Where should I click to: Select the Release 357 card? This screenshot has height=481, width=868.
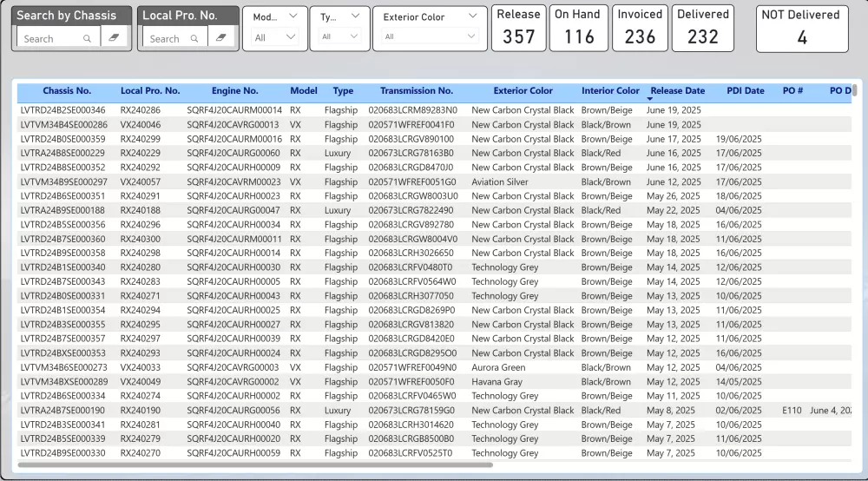pos(519,29)
